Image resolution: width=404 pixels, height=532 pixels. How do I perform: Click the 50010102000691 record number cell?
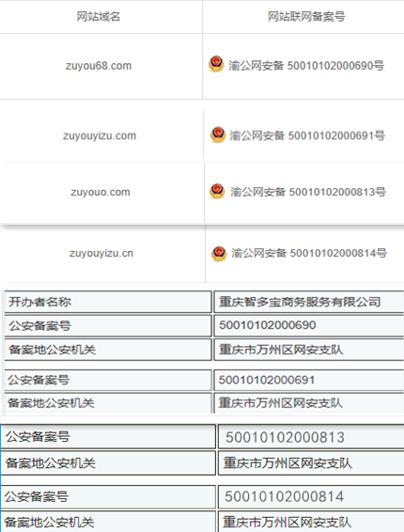pos(309,380)
